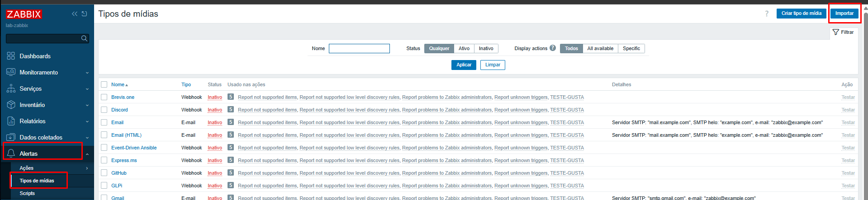Select all rows with header checkbox

[x=104, y=84]
